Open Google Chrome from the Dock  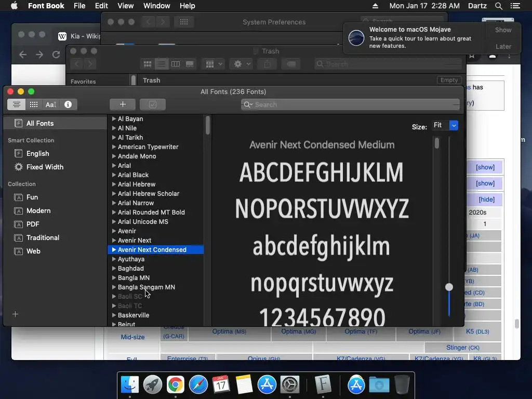coord(176,385)
